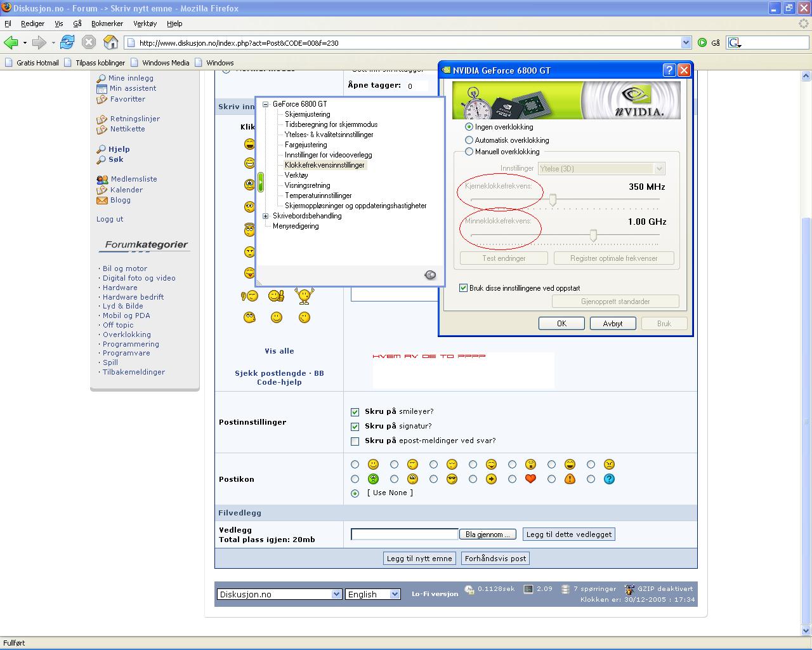Open the Vis menu
The width and height of the screenshot is (812, 650).
tap(59, 23)
